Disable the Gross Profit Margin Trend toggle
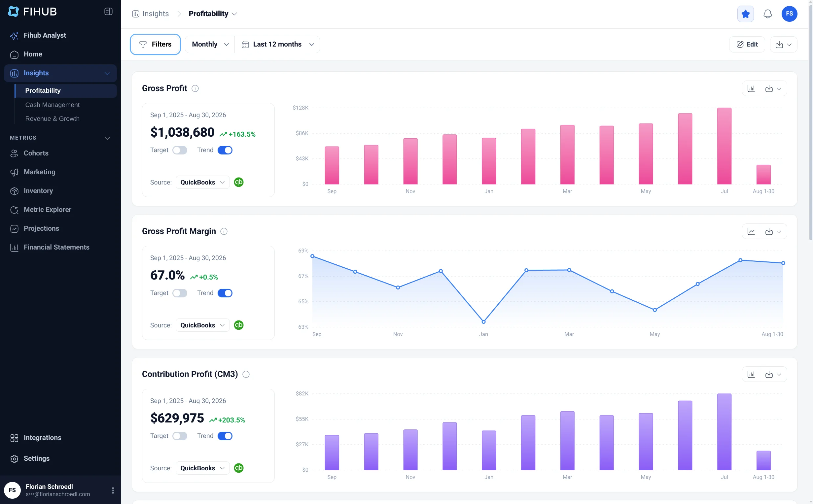This screenshot has height=504, width=813. [x=225, y=293]
